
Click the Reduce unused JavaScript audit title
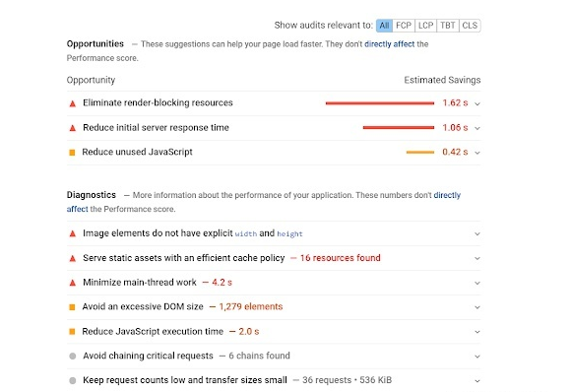pos(137,152)
